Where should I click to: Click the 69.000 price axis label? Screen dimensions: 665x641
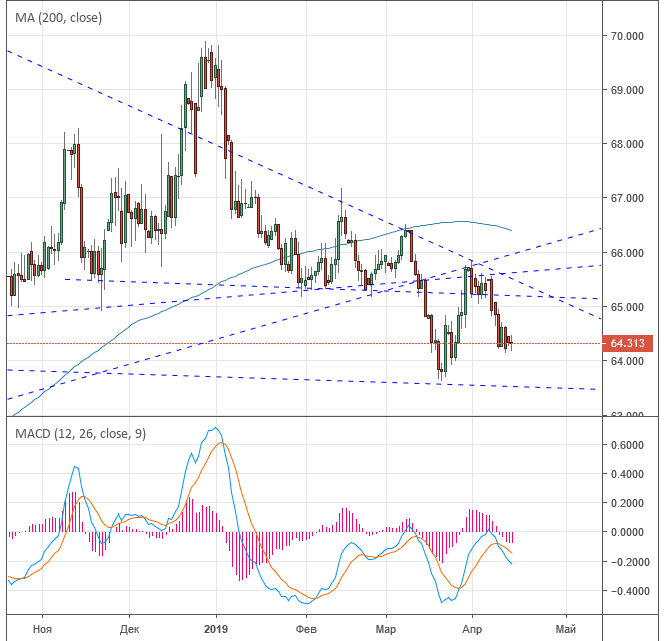(627, 90)
